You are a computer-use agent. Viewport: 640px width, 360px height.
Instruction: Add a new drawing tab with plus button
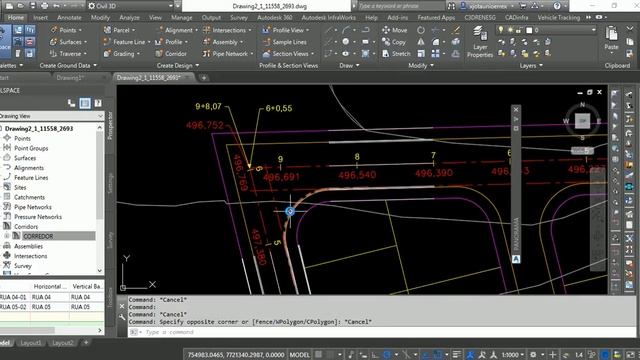coord(203,78)
